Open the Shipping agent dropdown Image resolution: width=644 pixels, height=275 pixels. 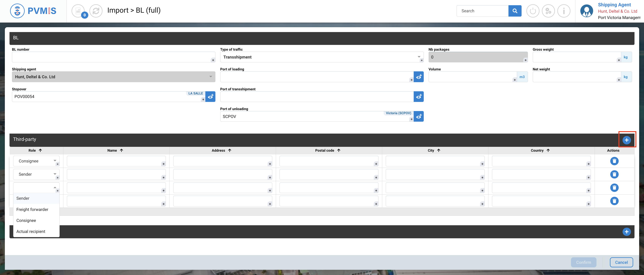point(113,77)
